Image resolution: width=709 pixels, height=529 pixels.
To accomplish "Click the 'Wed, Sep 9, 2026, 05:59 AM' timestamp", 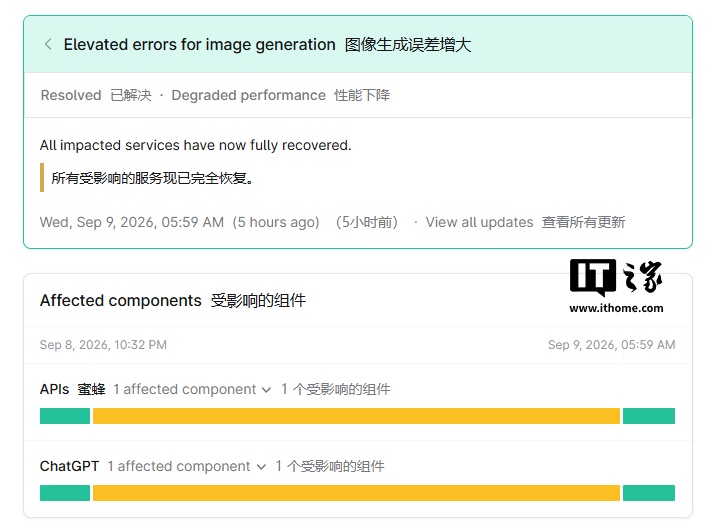I will [x=132, y=222].
